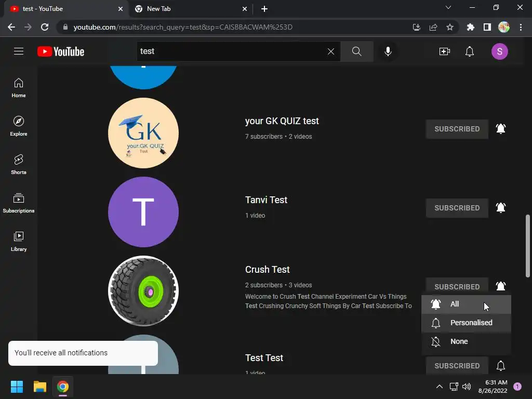Reload the page in Chrome
Screen dimensions: 532x399
(45, 27)
